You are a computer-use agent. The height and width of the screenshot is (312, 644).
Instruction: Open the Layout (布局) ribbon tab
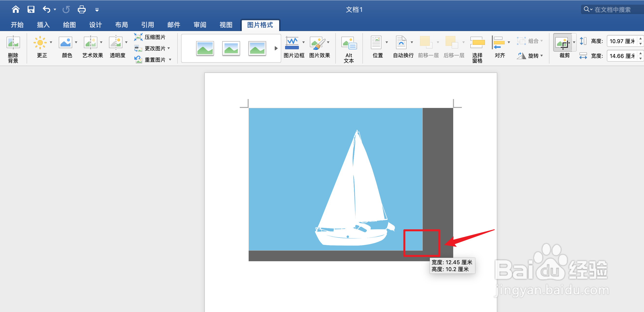tap(121, 25)
